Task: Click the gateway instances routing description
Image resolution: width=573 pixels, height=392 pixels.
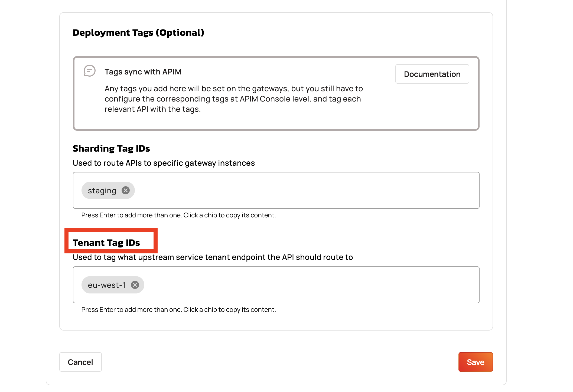Action: pyautogui.click(x=164, y=163)
